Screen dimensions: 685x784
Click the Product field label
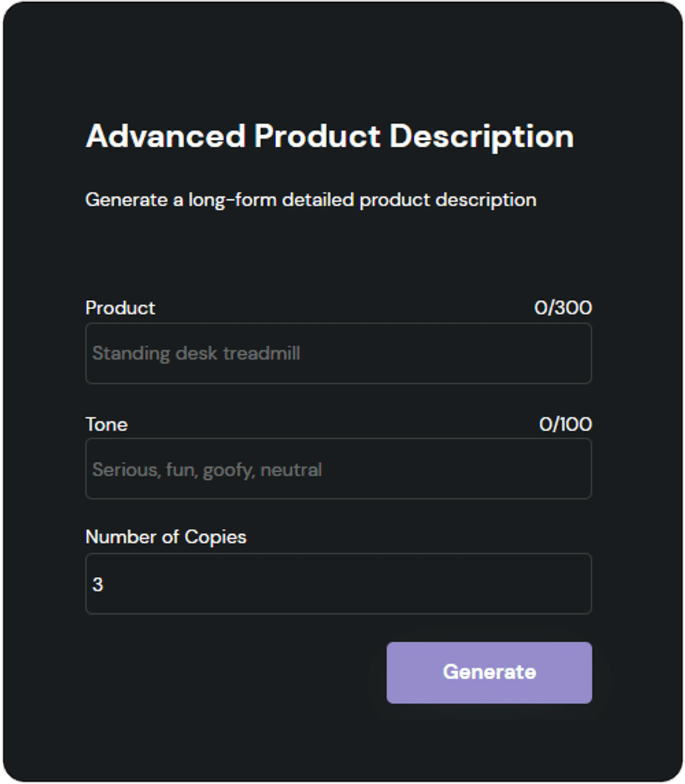point(120,308)
